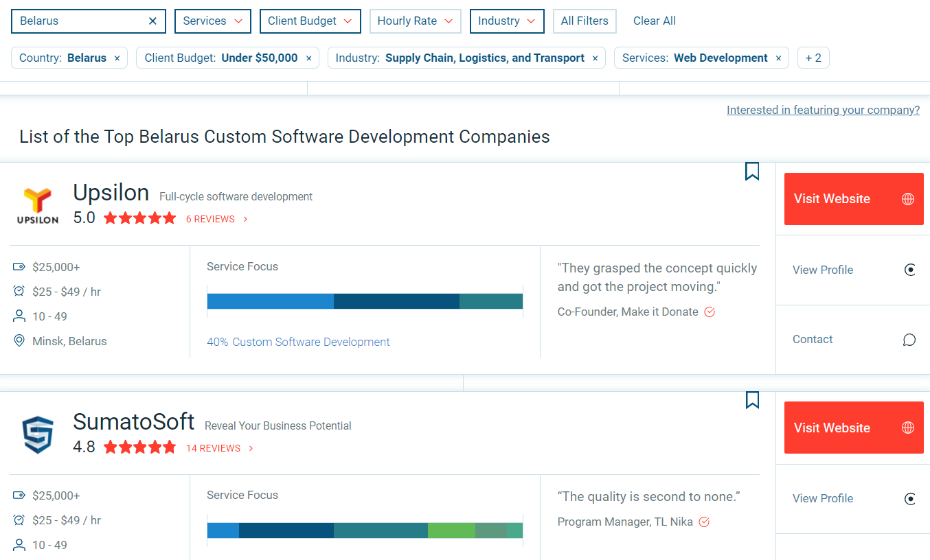Remove the Web Development services chip
This screenshot has height=560, width=930.
pos(778,58)
